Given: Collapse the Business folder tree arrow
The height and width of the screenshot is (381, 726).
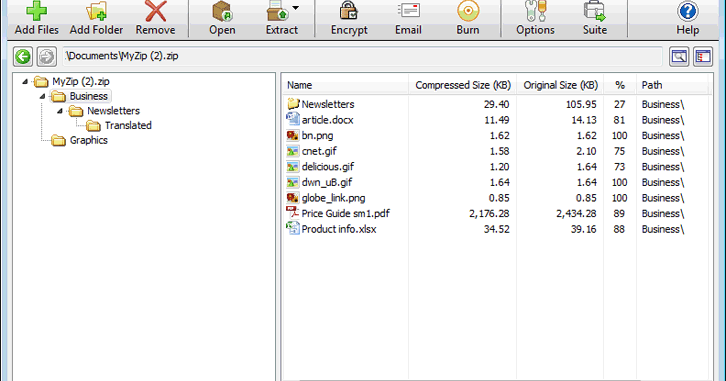Looking at the screenshot, I should coord(43,96).
